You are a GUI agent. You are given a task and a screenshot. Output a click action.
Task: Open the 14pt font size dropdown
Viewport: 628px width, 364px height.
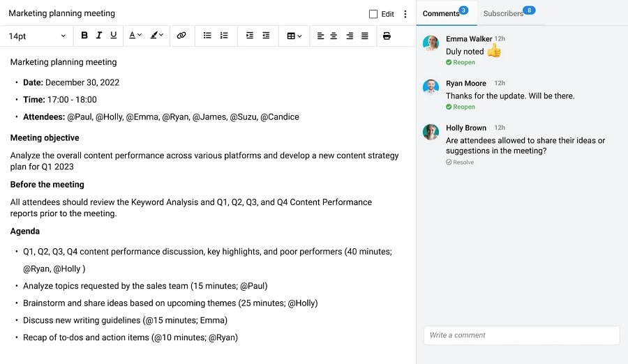(x=37, y=36)
